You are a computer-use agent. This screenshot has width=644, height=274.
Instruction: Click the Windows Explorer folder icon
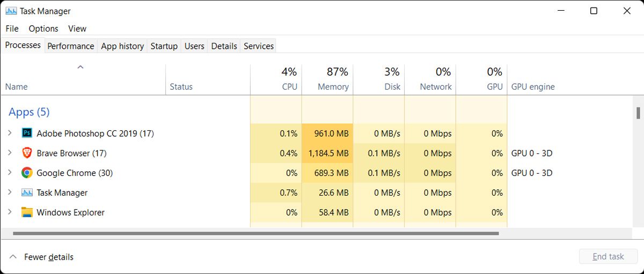pos(27,212)
